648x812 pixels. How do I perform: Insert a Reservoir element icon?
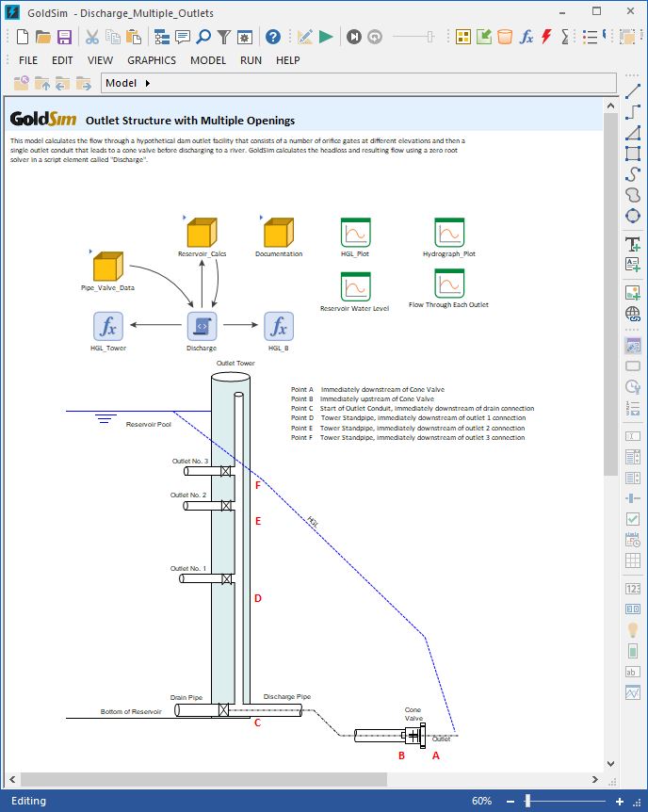[505, 37]
